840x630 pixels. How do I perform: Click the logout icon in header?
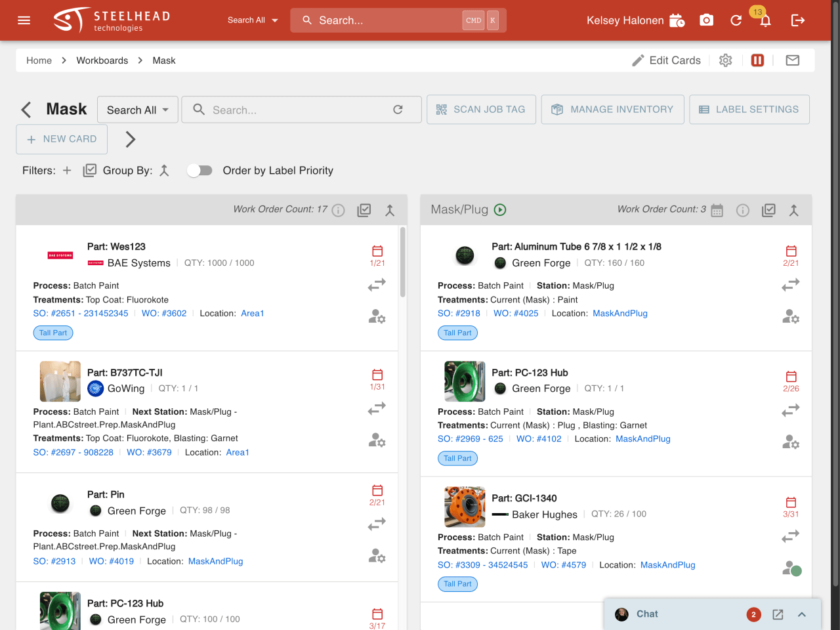coord(798,20)
